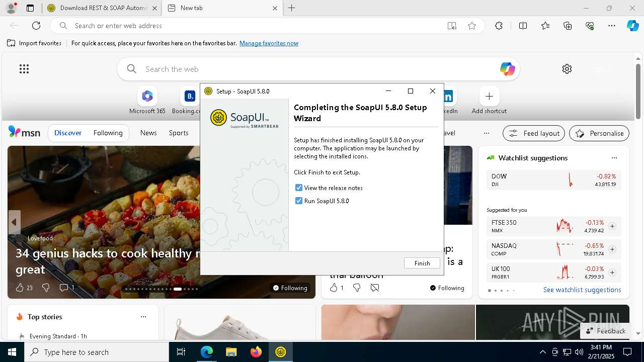Click Type here to search box

[x=97, y=352]
